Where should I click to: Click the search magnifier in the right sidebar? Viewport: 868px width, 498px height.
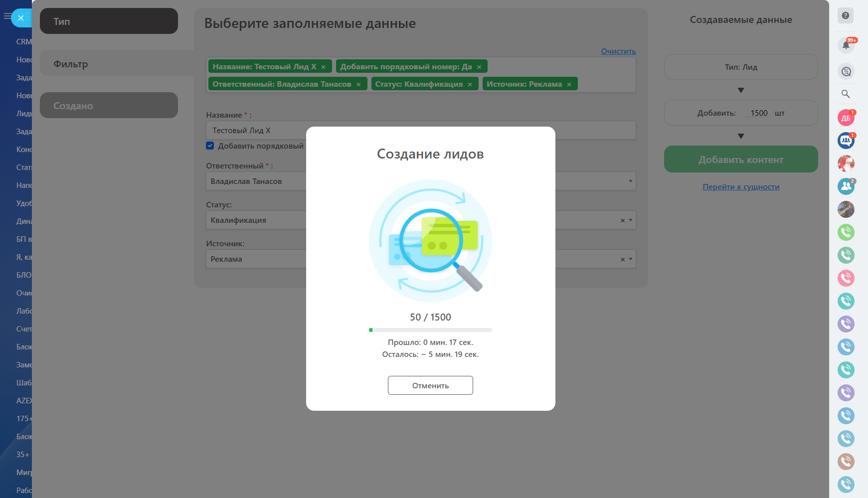pyautogui.click(x=846, y=94)
